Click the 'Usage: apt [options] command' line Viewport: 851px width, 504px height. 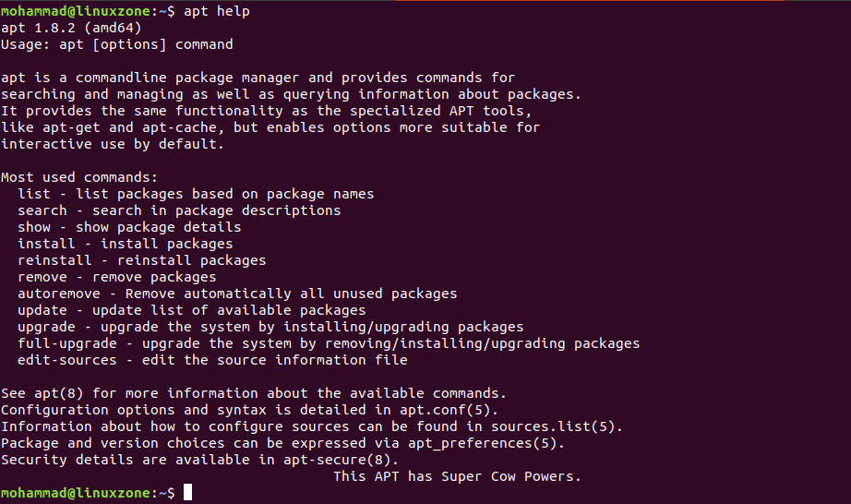pos(117,44)
